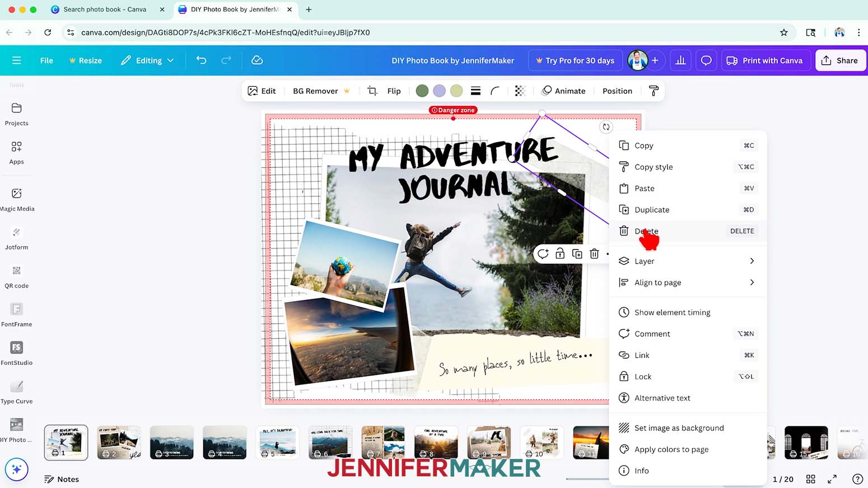Open the transparency checkerboard icon

[x=520, y=91]
